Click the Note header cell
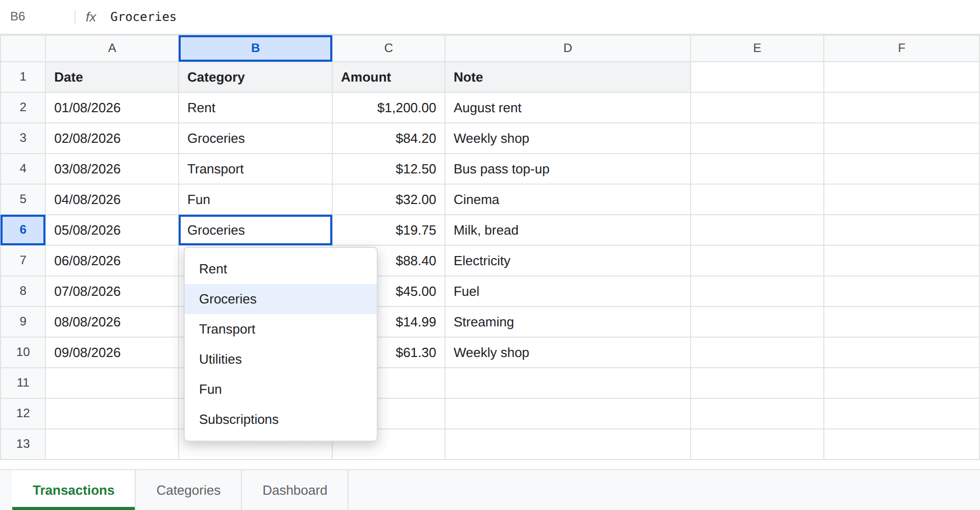The image size is (980, 510). 568,77
